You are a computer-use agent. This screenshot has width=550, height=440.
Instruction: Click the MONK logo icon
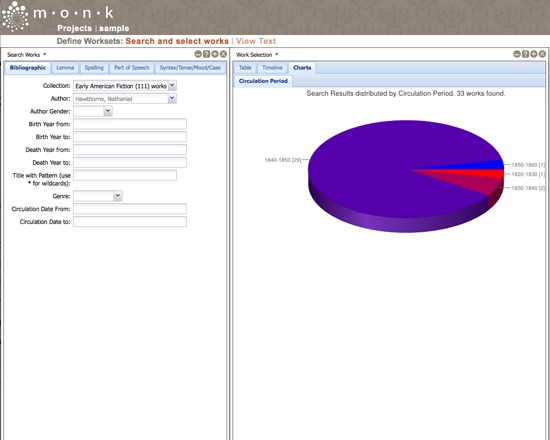[x=15, y=16]
